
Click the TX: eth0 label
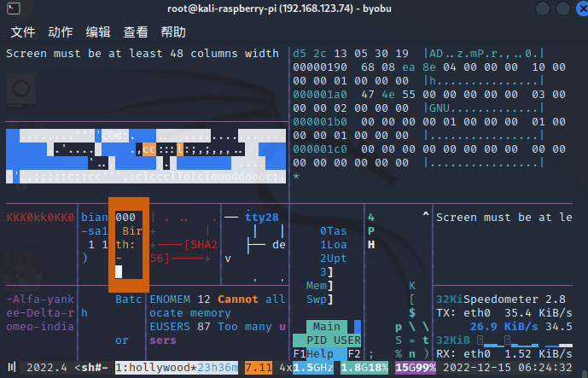[x=463, y=313]
